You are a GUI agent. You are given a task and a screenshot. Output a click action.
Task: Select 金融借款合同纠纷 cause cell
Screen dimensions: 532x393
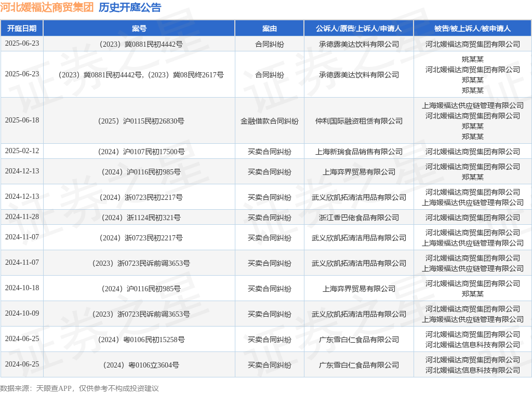pos(270,121)
